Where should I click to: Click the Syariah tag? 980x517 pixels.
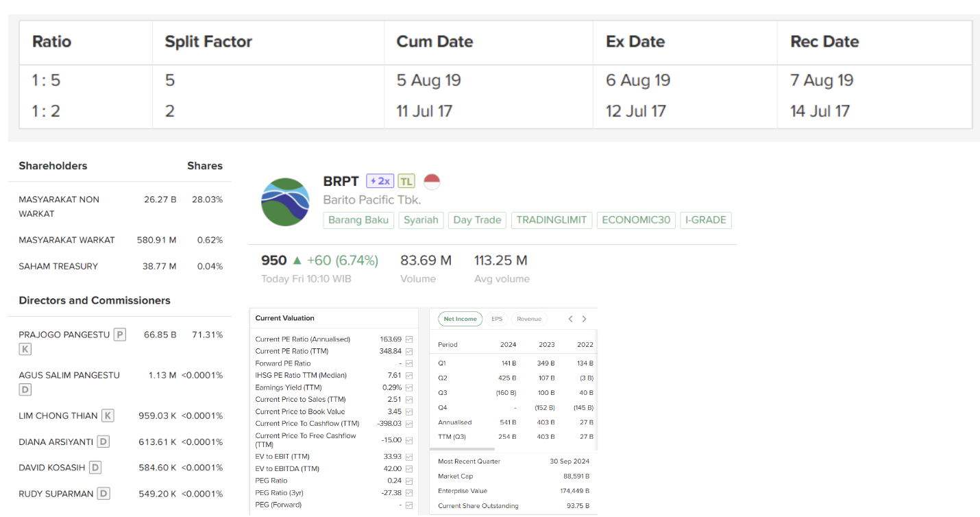(x=421, y=220)
